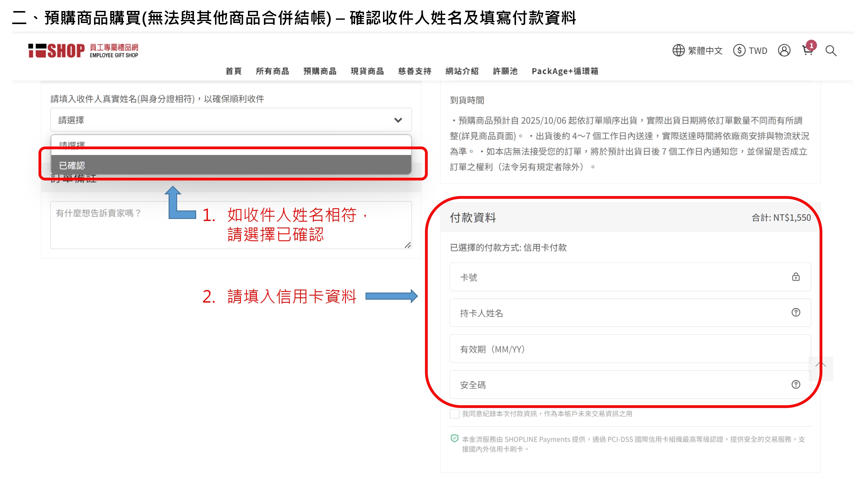This screenshot has height=488, width=868.
Task: Click the 安全碼 security code field
Action: coord(630,385)
